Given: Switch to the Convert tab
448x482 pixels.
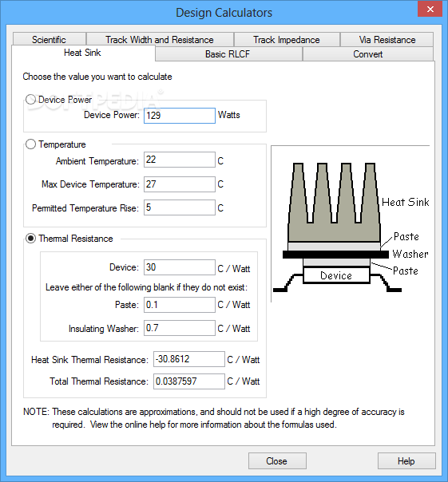Looking at the screenshot, I should tap(368, 54).
